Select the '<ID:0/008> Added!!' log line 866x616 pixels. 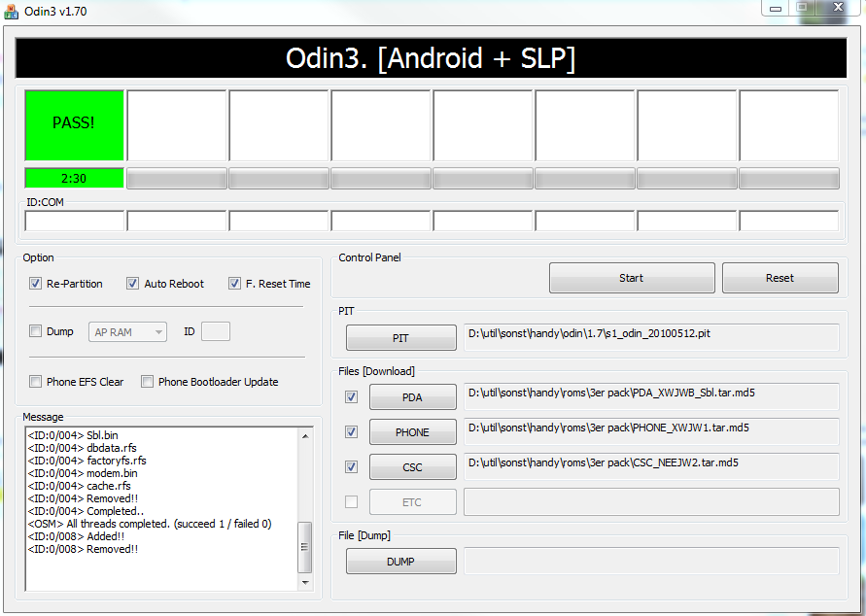tap(76, 536)
